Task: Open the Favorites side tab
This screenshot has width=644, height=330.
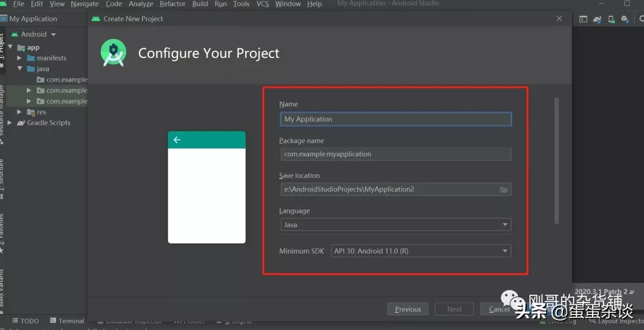Action: point(2,232)
